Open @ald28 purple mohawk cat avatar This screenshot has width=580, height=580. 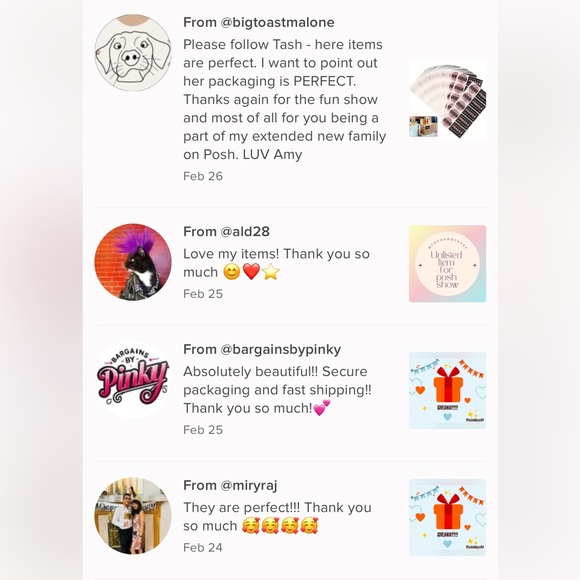[133, 262]
